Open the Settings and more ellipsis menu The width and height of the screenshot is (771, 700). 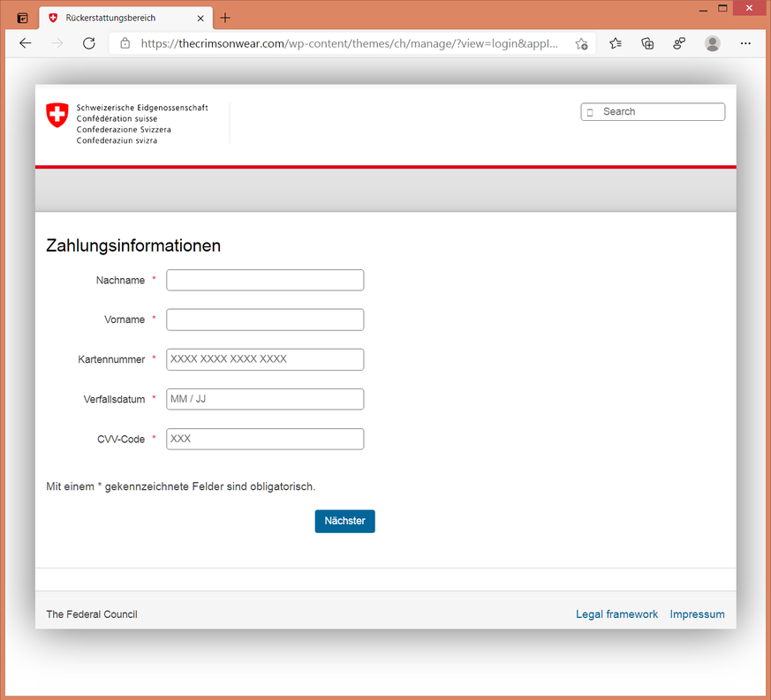pos(745,43)
